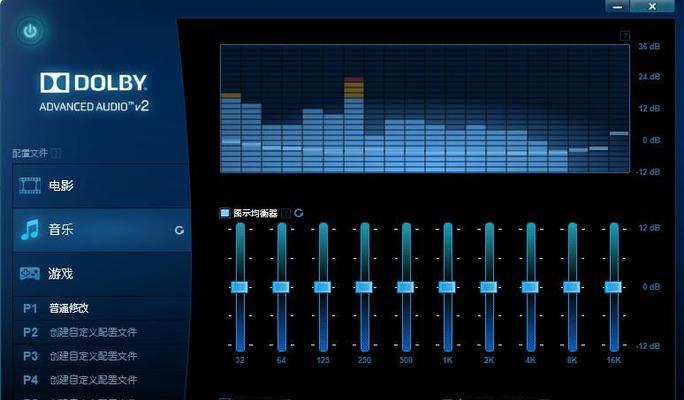Click the game controller icon
The image size is (684, 400).
point(30,274)
